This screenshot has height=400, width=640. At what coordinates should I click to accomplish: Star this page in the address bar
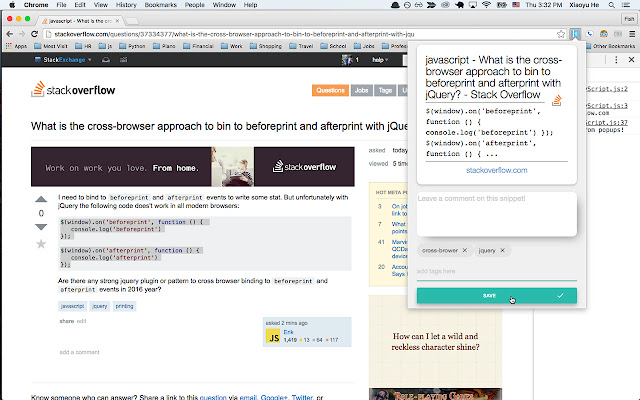(x=561, y=34)
